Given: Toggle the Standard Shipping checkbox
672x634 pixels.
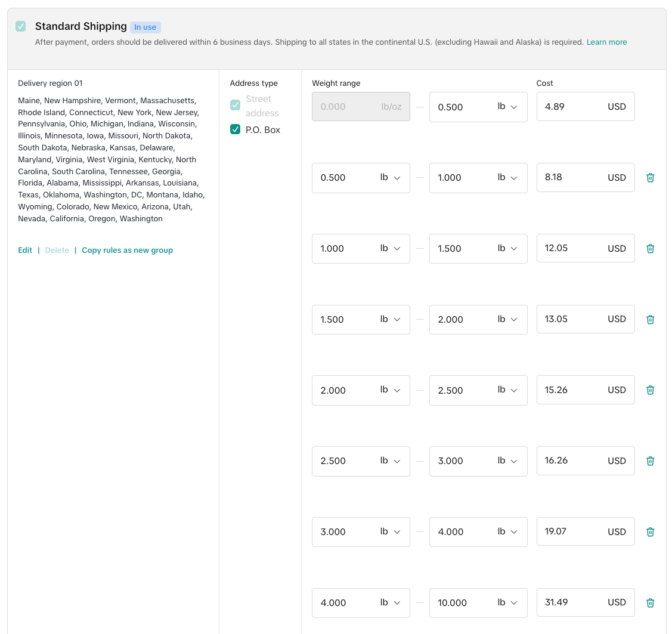Looking at the screenshot, I should 20,26.
